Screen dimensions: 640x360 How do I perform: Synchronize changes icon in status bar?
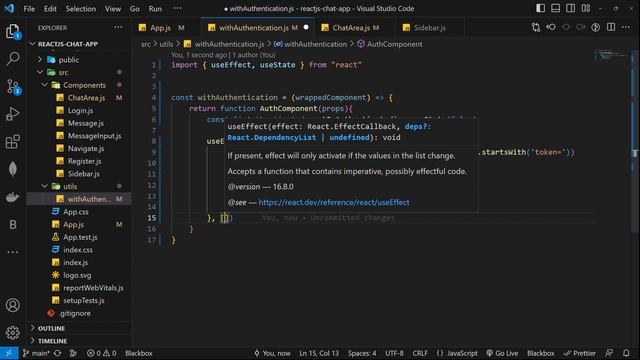click(58, 353)
